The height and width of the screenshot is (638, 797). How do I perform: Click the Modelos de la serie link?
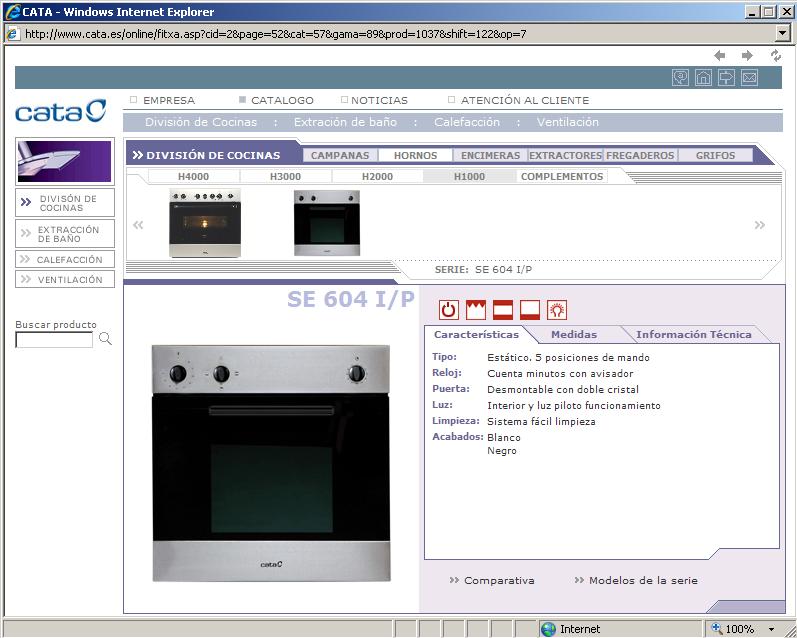point(642,581)
